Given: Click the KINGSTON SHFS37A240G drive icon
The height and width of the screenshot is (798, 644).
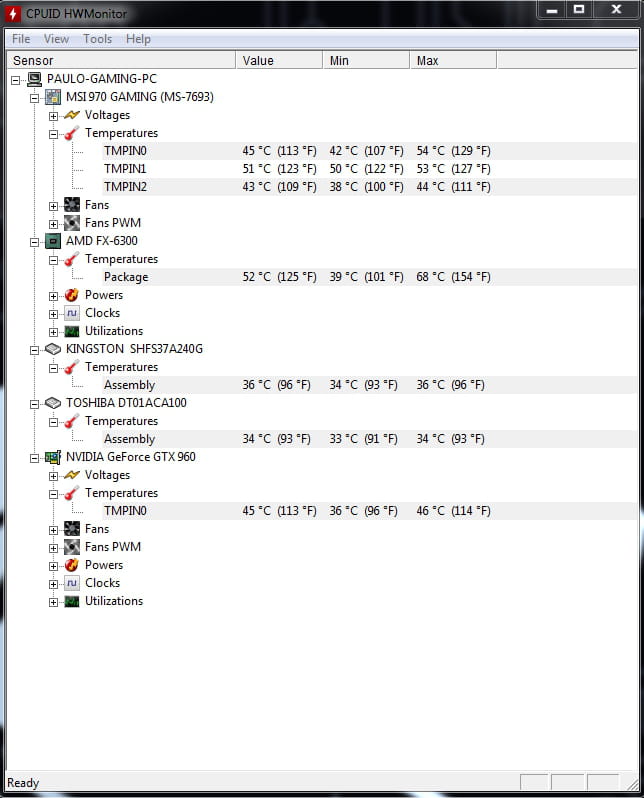Looking at the screenshot, I should (x=53, y=349).
